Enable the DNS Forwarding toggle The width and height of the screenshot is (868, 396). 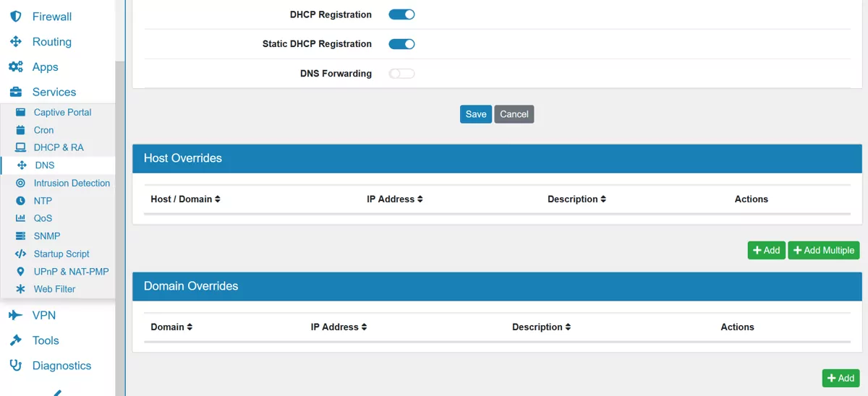pyautogui.click(x=401, y=74)
